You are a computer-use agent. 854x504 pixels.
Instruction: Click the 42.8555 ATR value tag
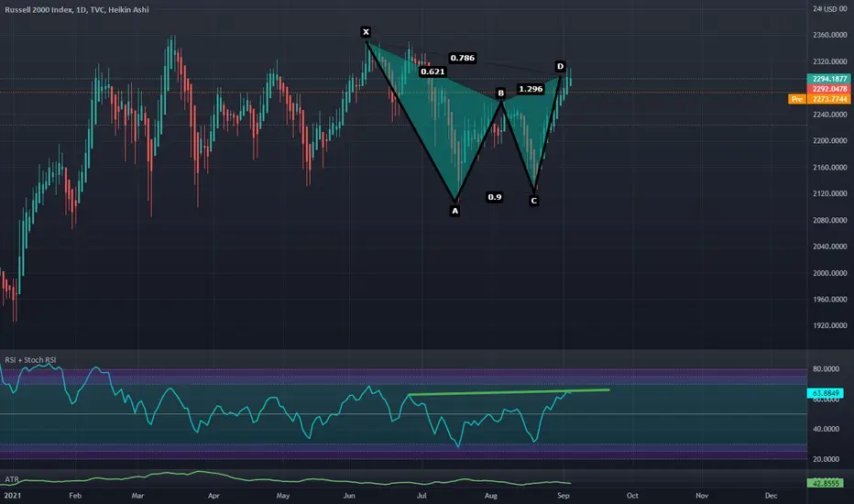pos(825,483)
